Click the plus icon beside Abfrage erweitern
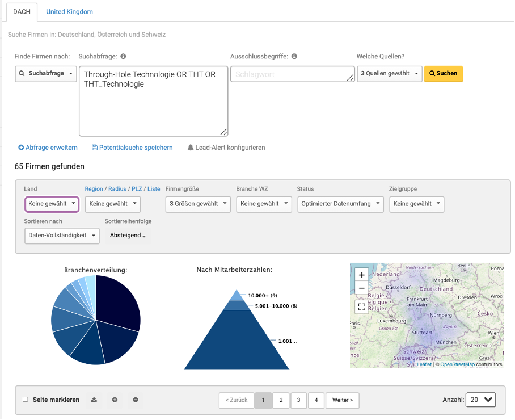 tap(21, 148)
